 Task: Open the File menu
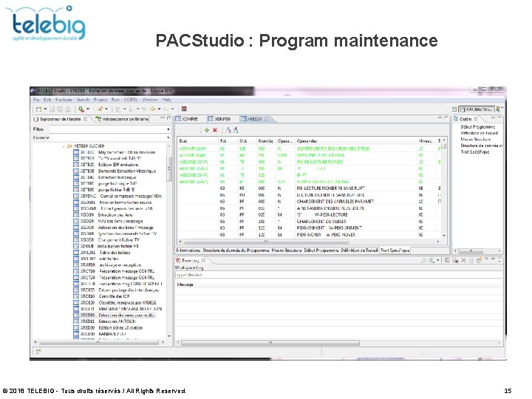[x=36, y=100]
